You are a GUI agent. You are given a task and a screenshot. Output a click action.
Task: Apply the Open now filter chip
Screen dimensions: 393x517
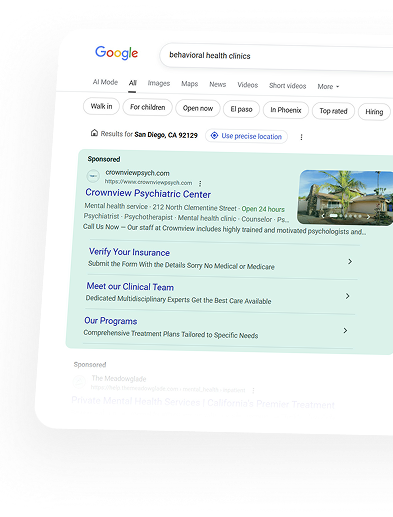[198, 108]
